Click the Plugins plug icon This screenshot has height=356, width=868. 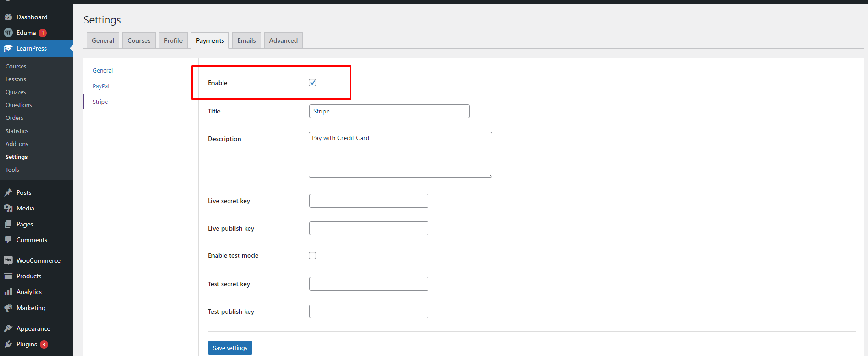[8, 344]
